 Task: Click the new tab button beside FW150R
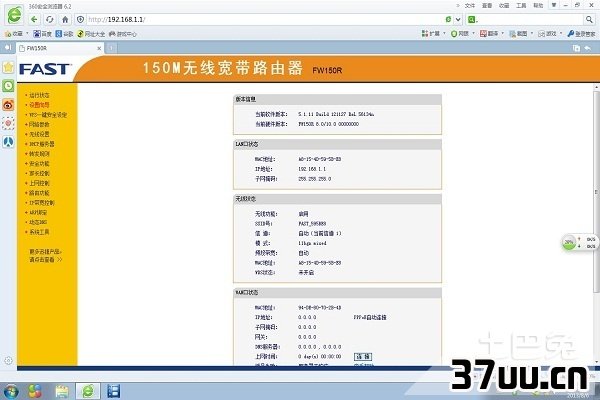coord(111,48)
